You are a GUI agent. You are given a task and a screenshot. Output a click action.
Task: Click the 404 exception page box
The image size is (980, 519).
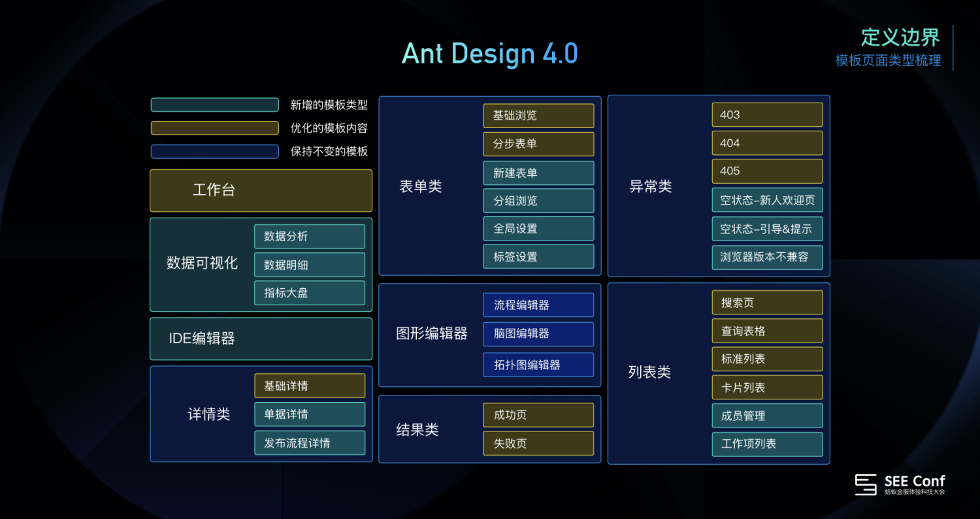(x=767, y=143)
